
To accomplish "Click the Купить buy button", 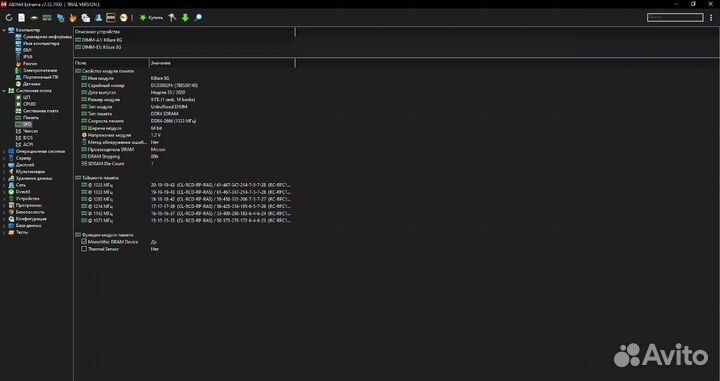I will (151, 18).
